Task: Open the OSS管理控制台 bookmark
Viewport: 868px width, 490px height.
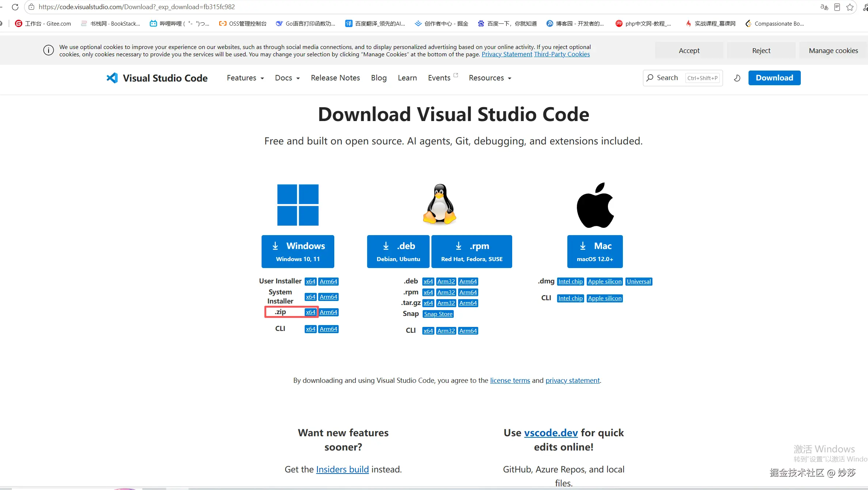Action: [243, 23]
